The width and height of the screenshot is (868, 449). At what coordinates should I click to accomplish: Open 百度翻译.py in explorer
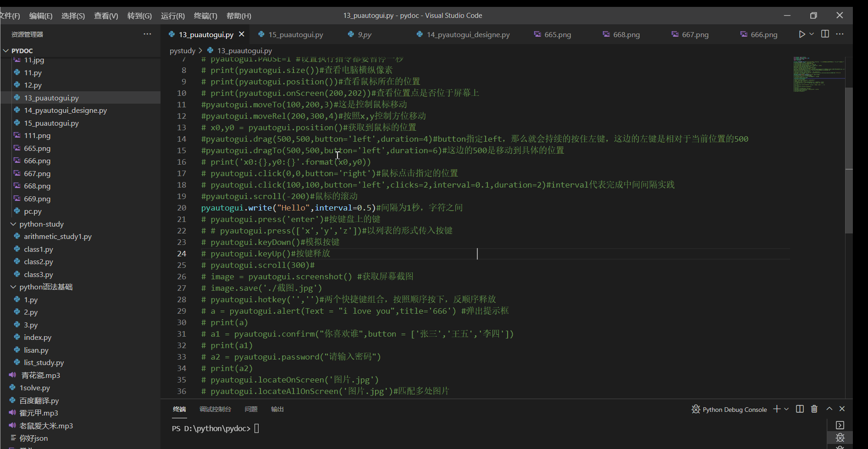(39, 400)
